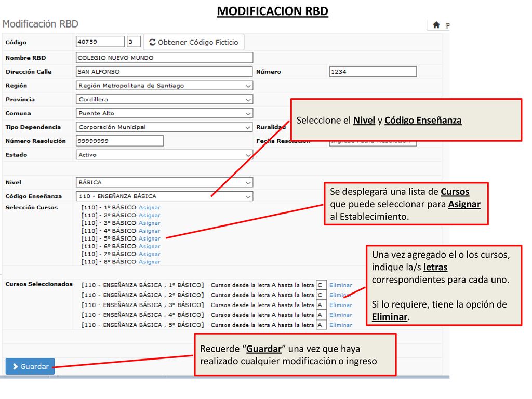Viewport: 532px width, 399px height.
Task: Assign the 4º BÁSICO course
Action: [149, 231]
